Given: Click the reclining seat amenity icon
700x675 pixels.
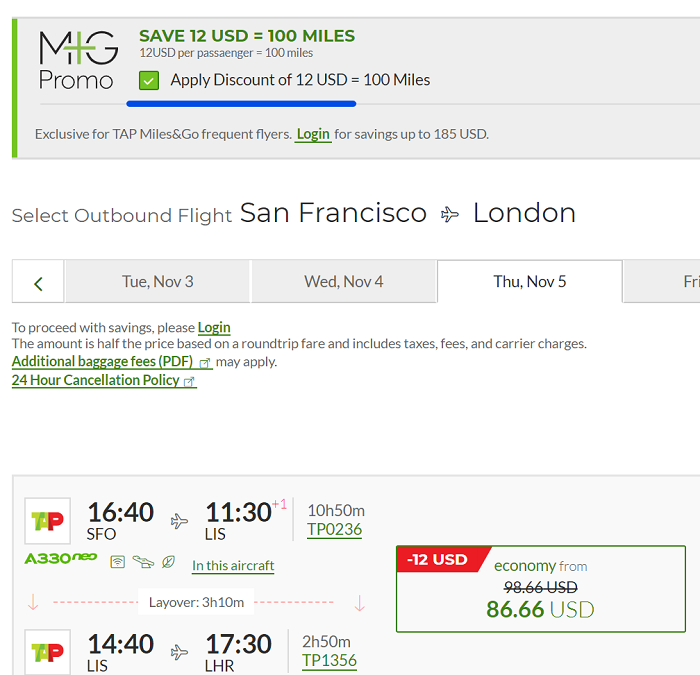Looking at the screenshot, I should click(143, 562).
